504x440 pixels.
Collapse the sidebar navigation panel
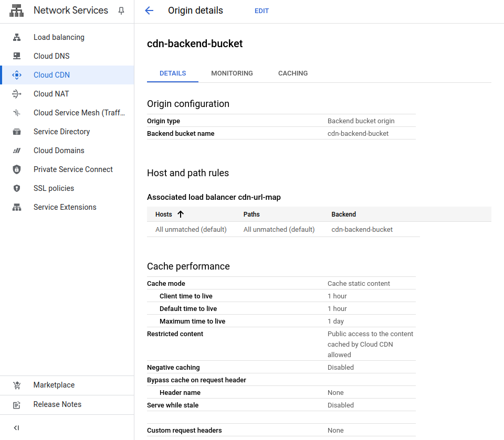(16, 428)
